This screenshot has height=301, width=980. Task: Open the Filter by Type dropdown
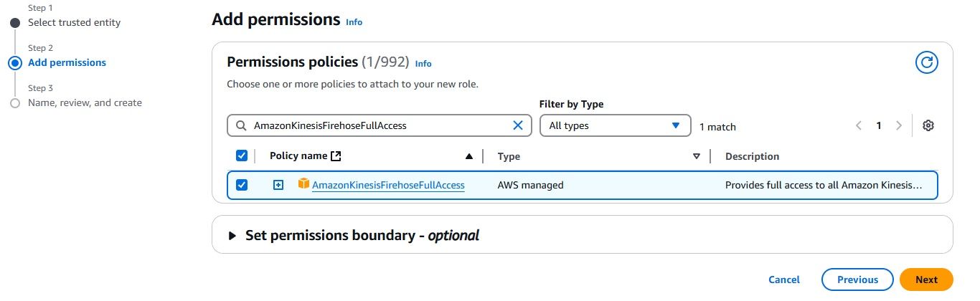coord(615,125)
